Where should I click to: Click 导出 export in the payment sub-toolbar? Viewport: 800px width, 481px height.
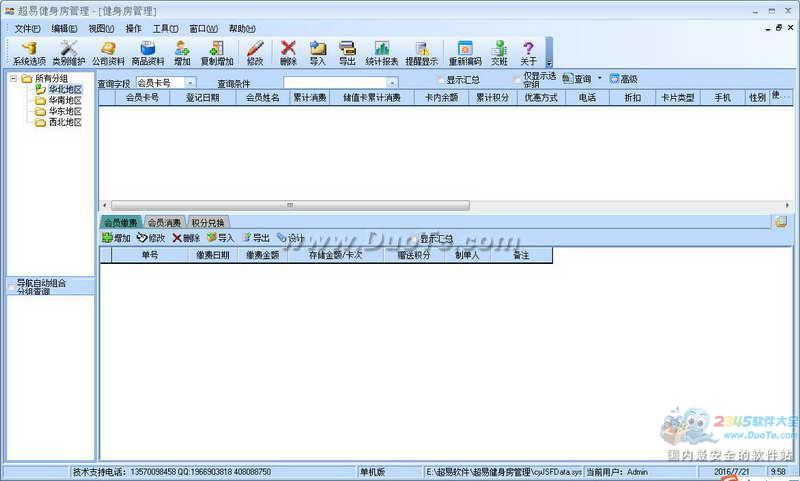pos(256,238)
